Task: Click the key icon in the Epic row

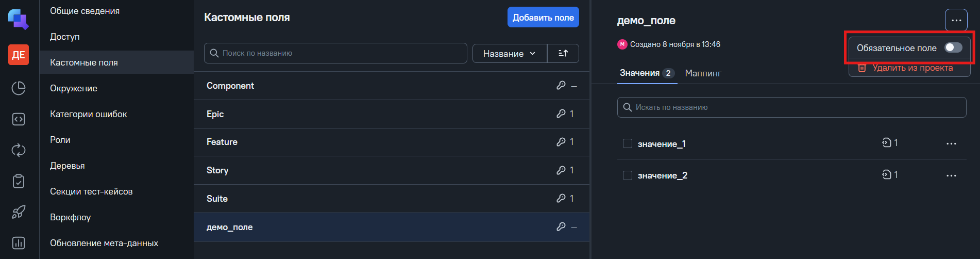Action: click(x=561, y=114)
